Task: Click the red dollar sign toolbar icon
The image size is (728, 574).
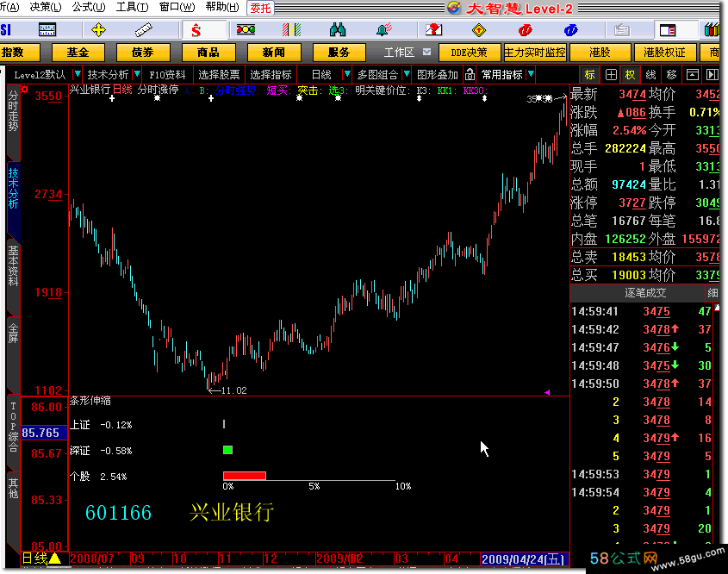Action: [196, 30]
